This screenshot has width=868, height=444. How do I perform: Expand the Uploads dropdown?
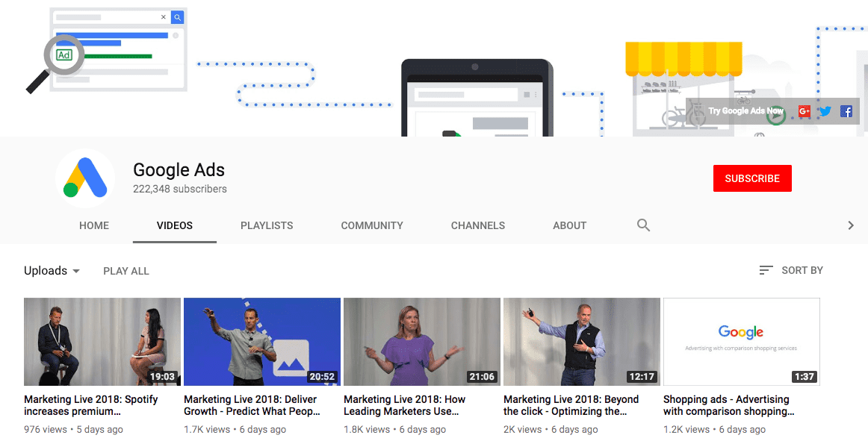coord(52,271)
